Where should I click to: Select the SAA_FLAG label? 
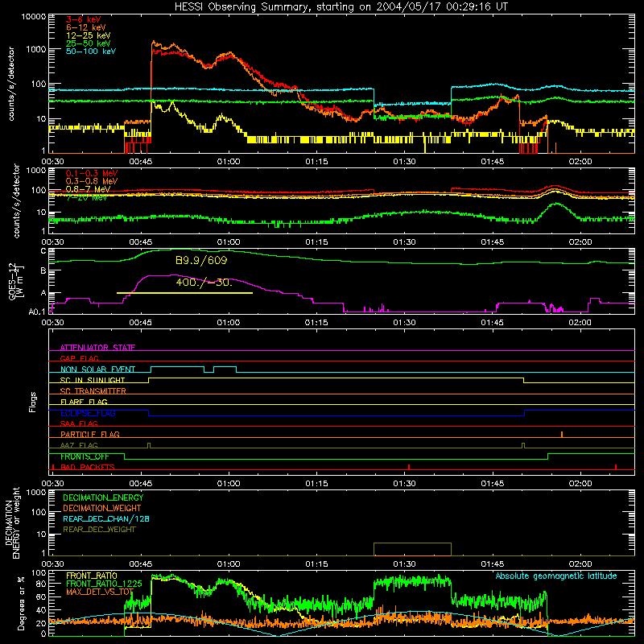pyautogui.click(x=79, y=423)
